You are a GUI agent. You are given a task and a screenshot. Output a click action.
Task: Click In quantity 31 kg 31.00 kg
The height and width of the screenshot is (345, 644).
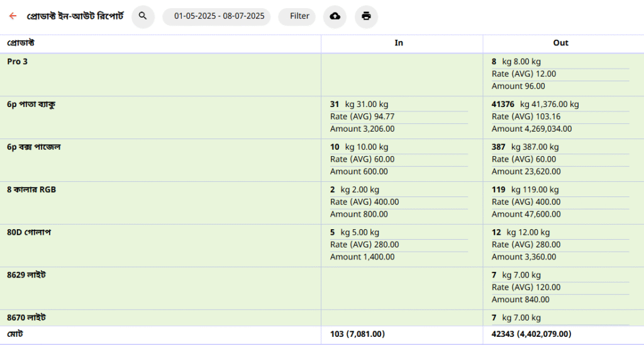coord(359,105)
